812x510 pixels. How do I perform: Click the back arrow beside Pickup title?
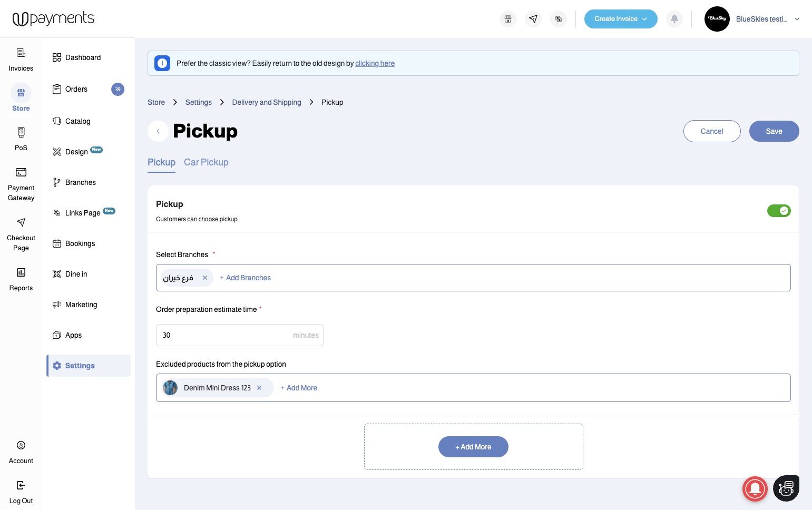[158, 131]
